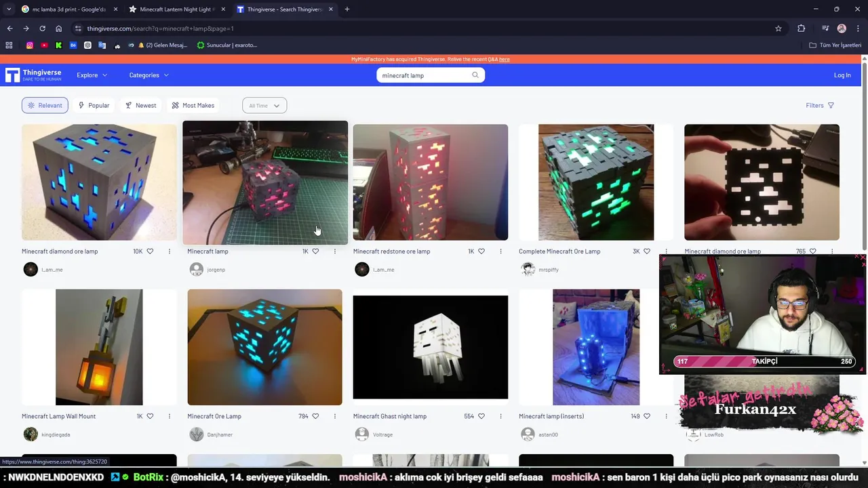Screen dimensions: 868x488
Task: Expand the Explore dropdown menu
Action: [x=92, y=75]
